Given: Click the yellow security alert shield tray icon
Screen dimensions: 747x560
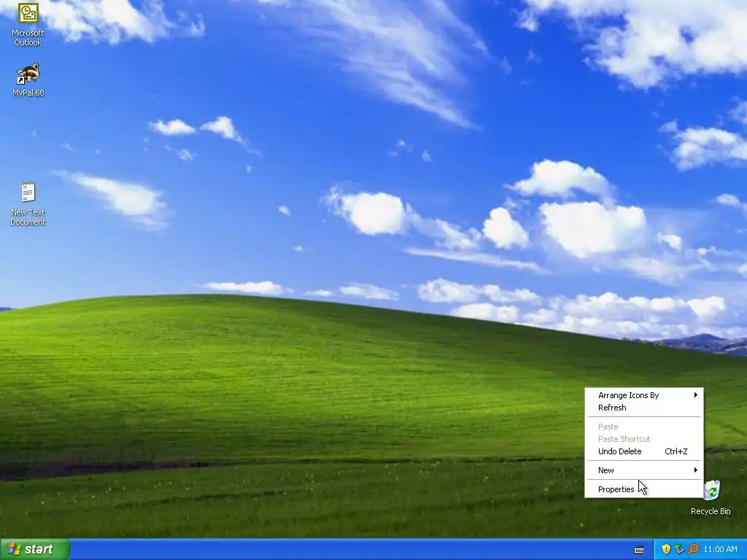Looking at the screenshot, I should tap(666, 549).
